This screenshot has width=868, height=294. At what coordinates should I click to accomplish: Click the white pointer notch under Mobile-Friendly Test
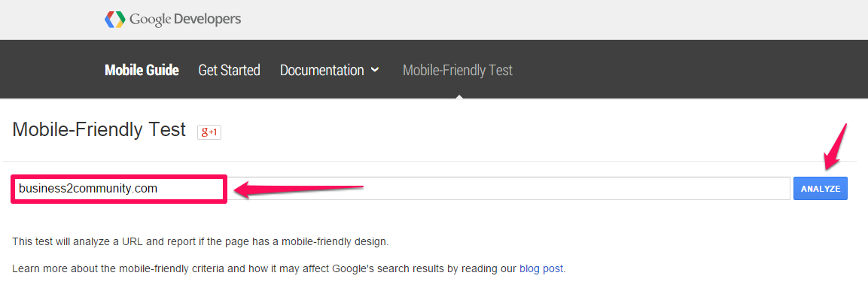click(458, 96)
